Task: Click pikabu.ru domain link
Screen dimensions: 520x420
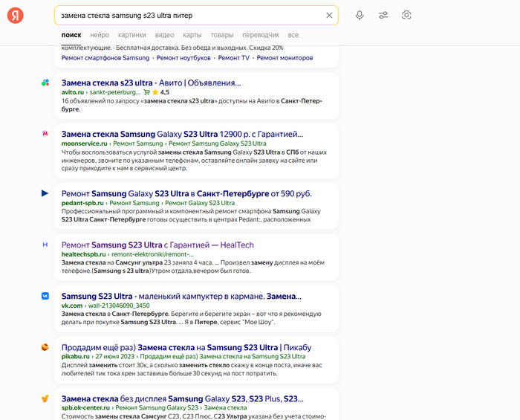Action: click(76, 356)
